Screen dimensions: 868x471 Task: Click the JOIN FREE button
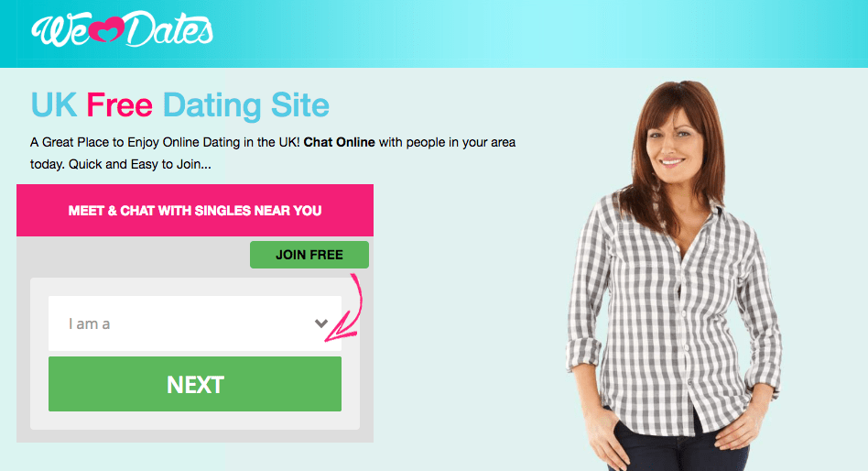point(309,255)
